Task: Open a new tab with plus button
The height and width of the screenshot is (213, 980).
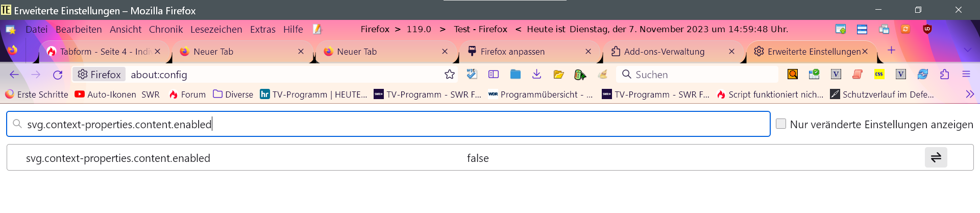Action: (891, 50)
